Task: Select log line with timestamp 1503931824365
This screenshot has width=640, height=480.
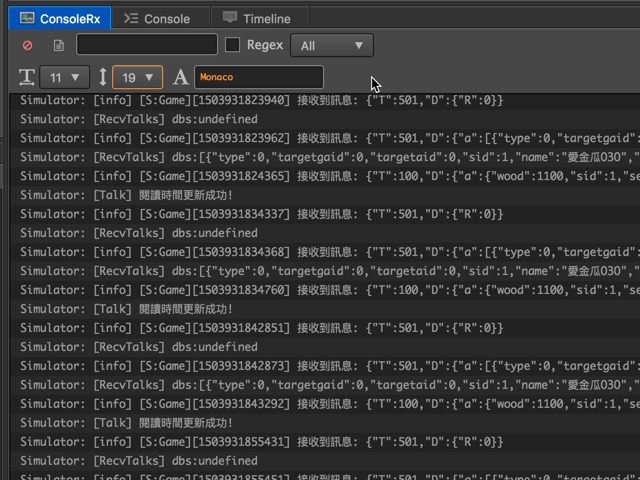Action: click(x=325, y=176)
